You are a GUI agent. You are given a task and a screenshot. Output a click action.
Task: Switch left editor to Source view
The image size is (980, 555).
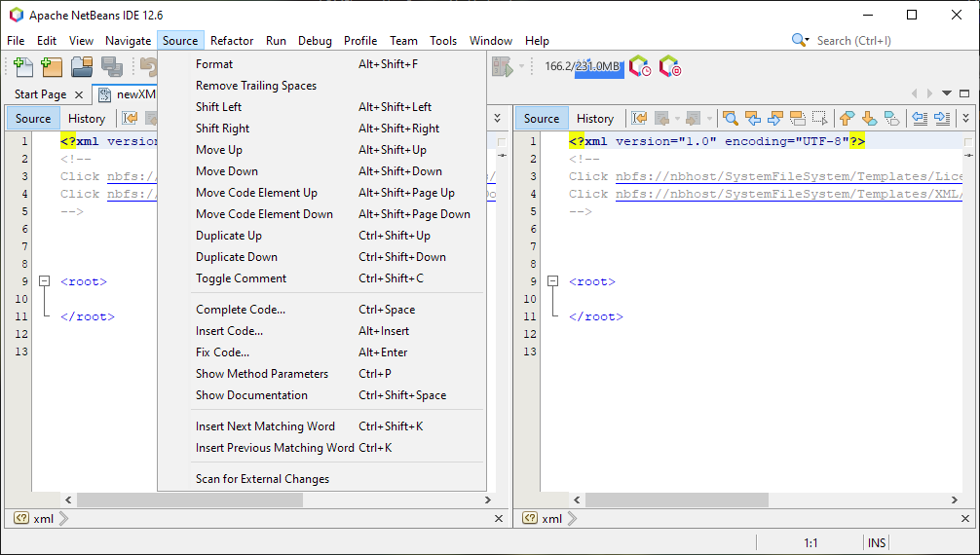point(33,118)
